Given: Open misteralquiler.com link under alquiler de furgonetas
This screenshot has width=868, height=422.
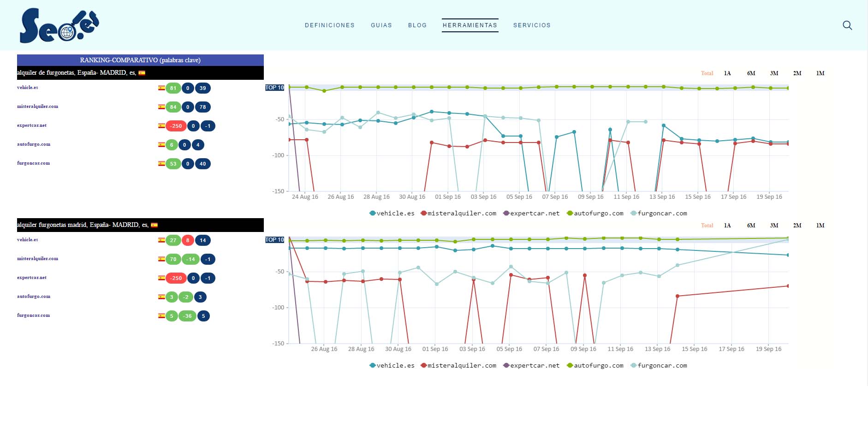Looking at the screenshot, I should pos(37,107).
